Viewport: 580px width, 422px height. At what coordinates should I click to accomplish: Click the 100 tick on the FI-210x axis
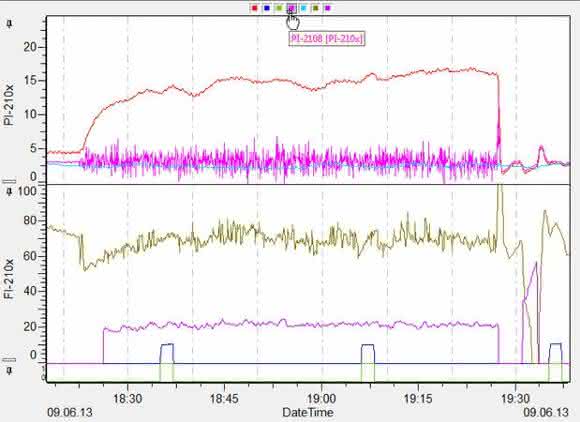tap(26, 191)
